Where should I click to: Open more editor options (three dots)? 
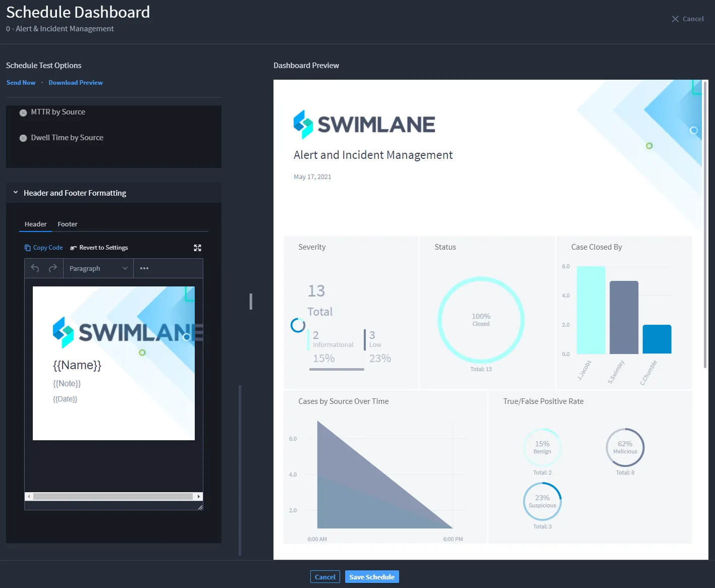coord(144,268)
